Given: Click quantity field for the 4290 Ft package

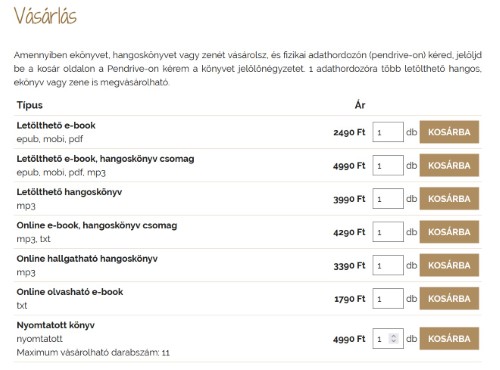Looking at the screenshot, I should (x=388, y=232).
